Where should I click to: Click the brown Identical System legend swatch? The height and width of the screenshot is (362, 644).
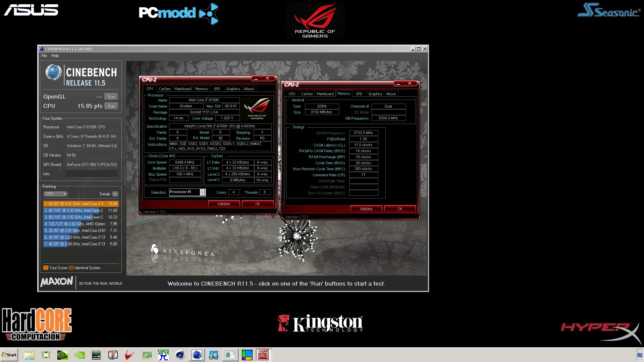click(x=71, y=268)
